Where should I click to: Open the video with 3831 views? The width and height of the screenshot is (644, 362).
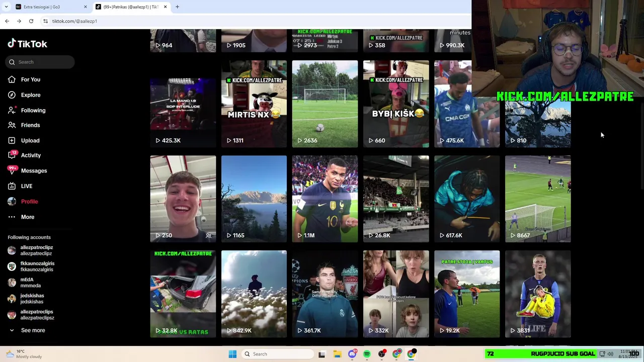(538, 294)
